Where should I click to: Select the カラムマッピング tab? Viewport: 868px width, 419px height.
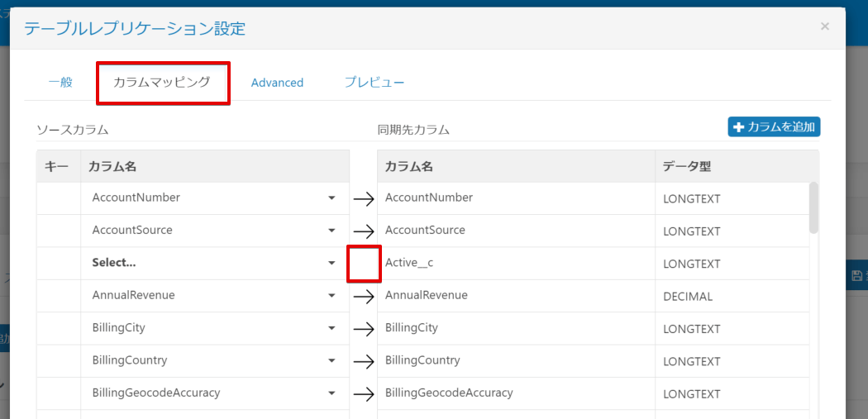tap(162, 83)
